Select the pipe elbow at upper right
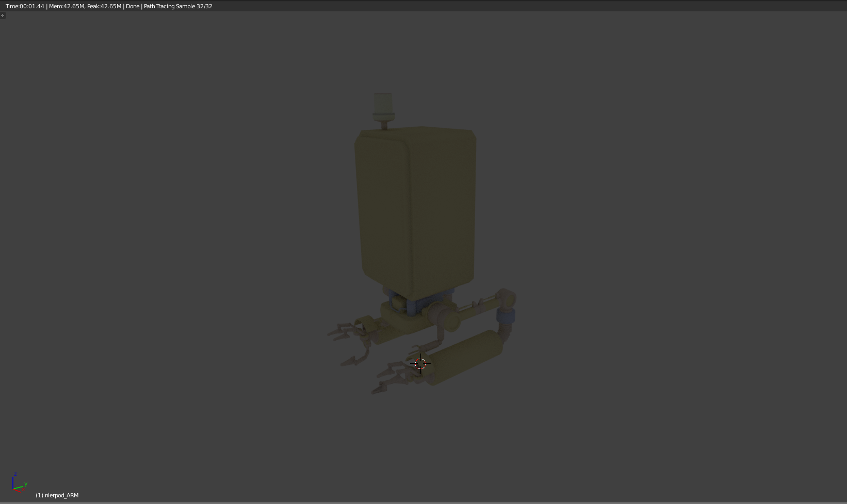Viewport: 847px width, 504px height. [x=507, y=298]
